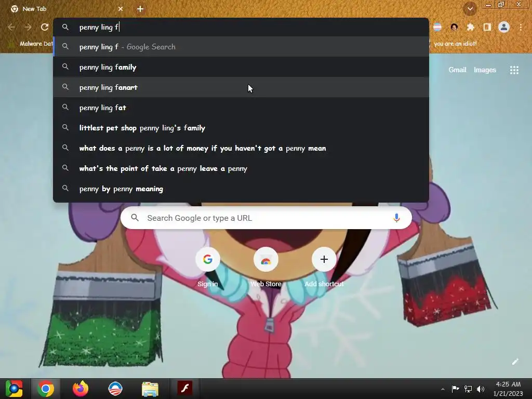Show hidden tray icons arrow
The height and width of the screenshot is (399, 532).
point(443,389)
